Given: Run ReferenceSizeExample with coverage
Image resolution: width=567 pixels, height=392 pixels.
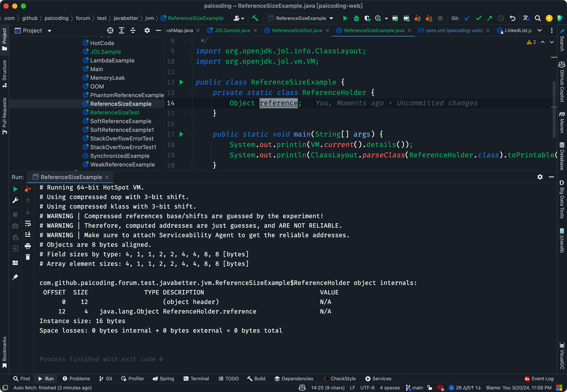Looking at the screenshot, I should coord(367,18).
